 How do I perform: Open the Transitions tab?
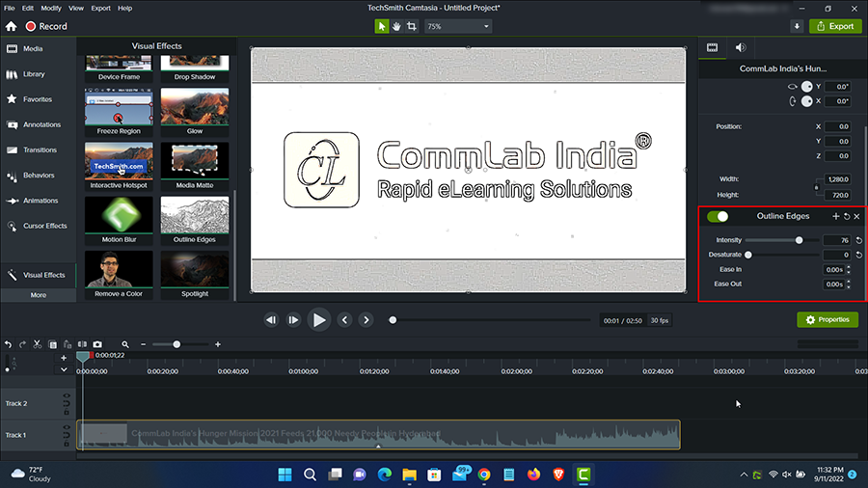(38, 149)
